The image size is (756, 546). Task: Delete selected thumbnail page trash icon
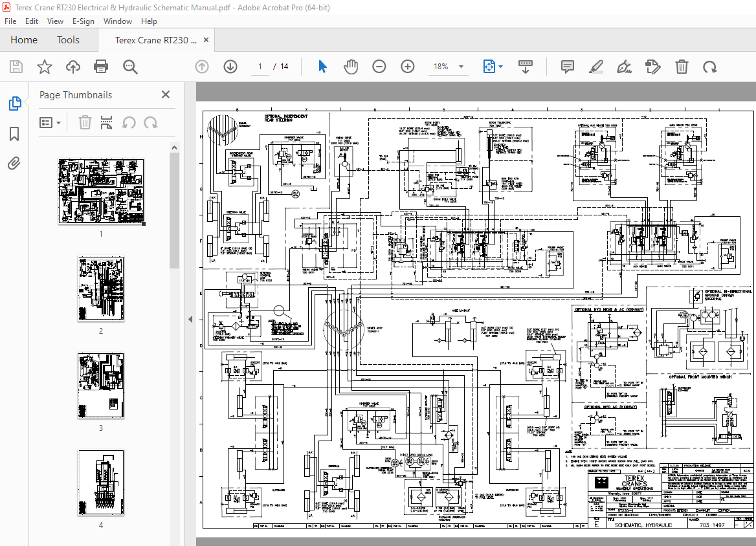(85, 122)
